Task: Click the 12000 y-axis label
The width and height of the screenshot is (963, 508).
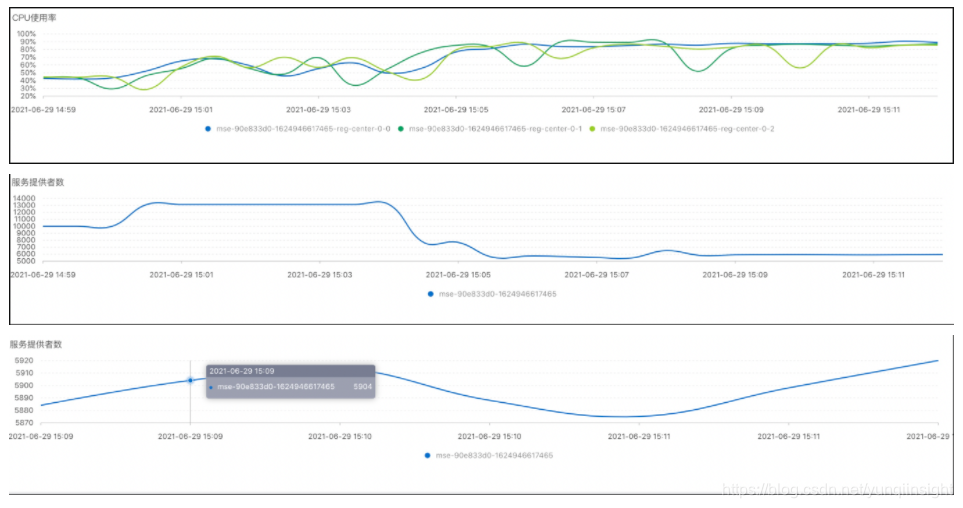Action: (x=24, y=213)
